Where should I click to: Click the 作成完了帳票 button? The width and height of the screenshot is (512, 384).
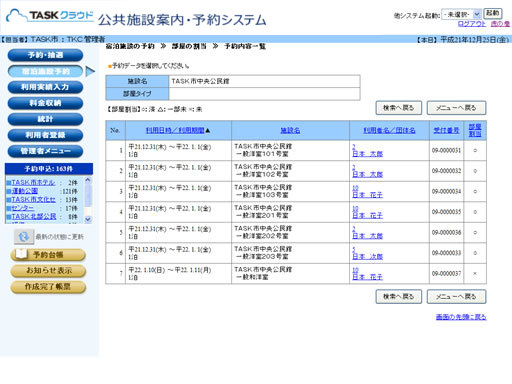[x=48, y=287]
